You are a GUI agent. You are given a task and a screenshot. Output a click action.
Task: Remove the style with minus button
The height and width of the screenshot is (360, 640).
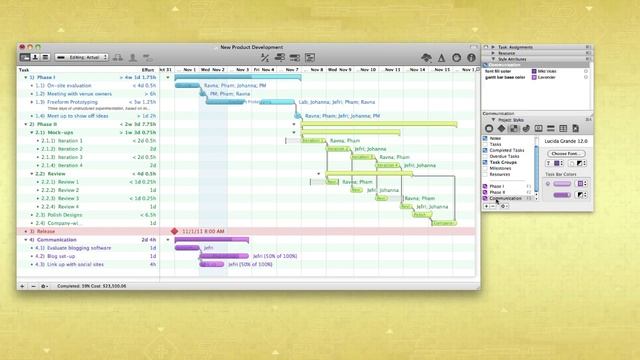coord(493,206)
